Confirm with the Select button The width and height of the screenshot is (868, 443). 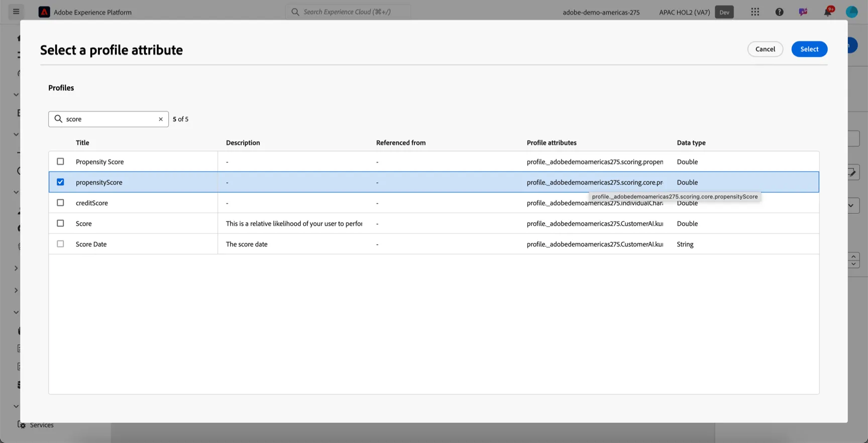click(x=809, y=49)
